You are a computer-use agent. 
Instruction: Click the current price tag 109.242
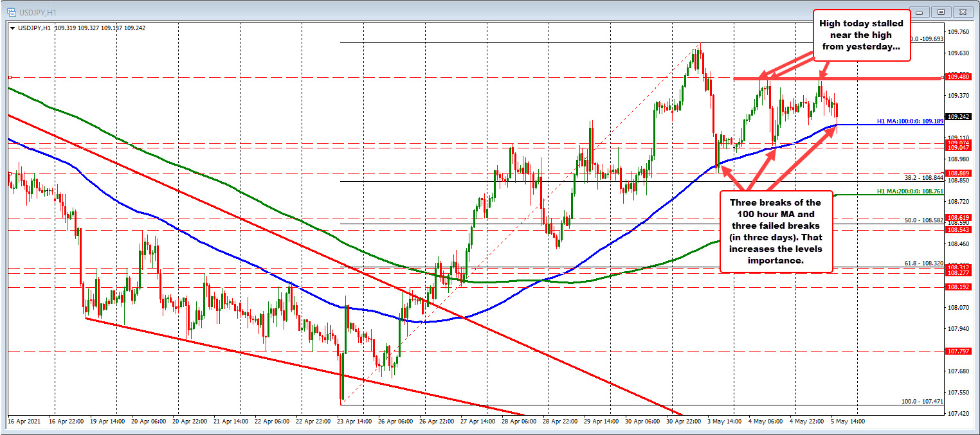point(957,116)
